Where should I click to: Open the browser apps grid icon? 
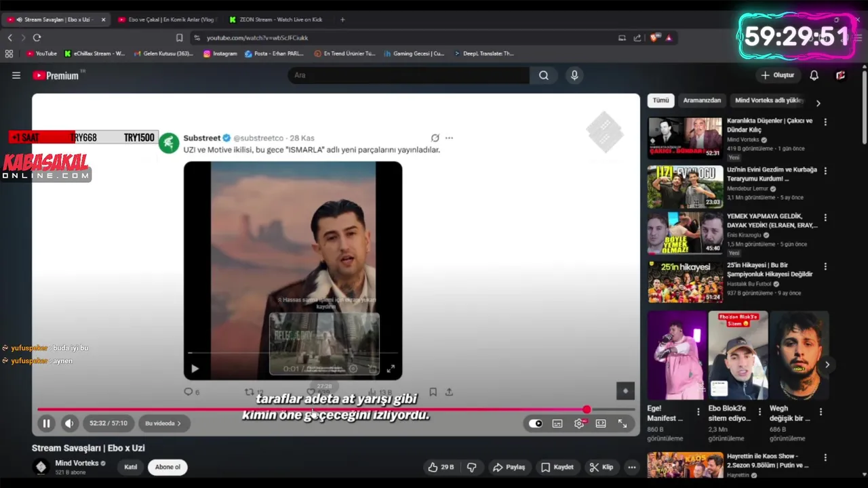pyautogui.click(x=9, y=54)
